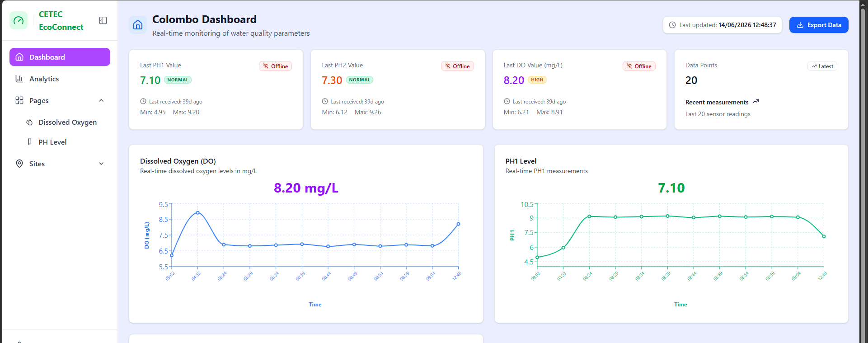This screenshot has height=343, width=868.
Task: Collapse the Pages section chevron
Action: point(101,100)
